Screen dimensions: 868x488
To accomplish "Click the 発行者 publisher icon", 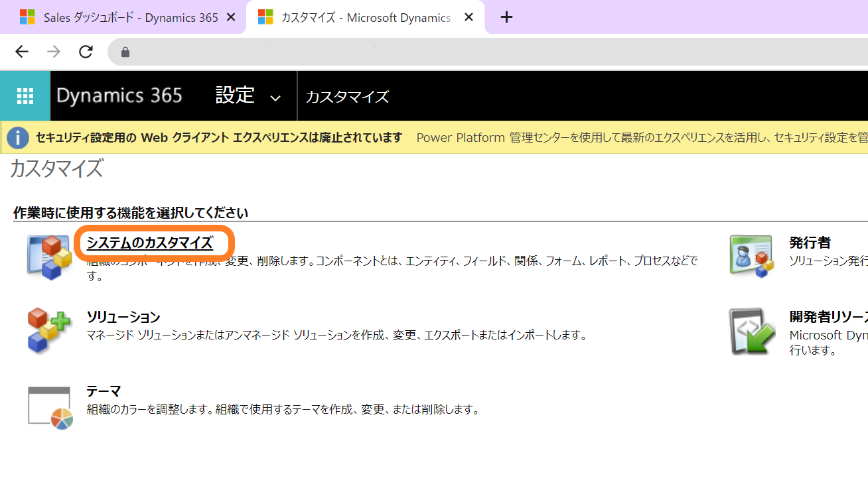I will [x=751, y=256].
